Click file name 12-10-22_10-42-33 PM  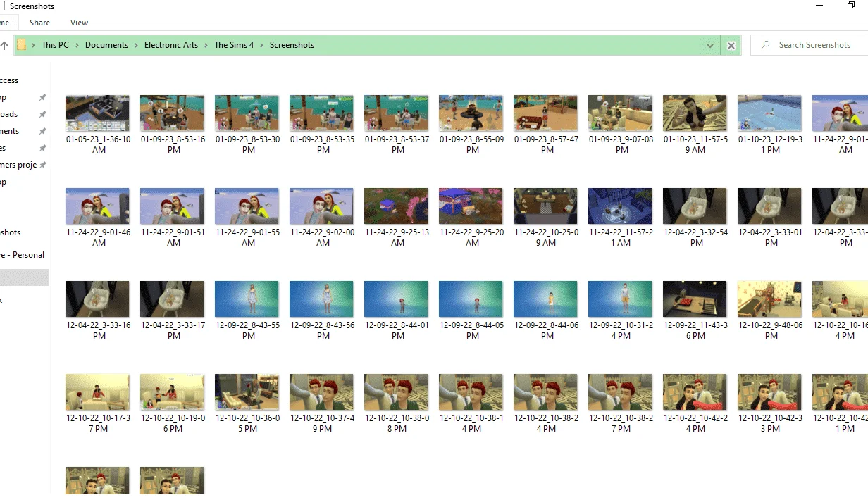tap(771, 423)
